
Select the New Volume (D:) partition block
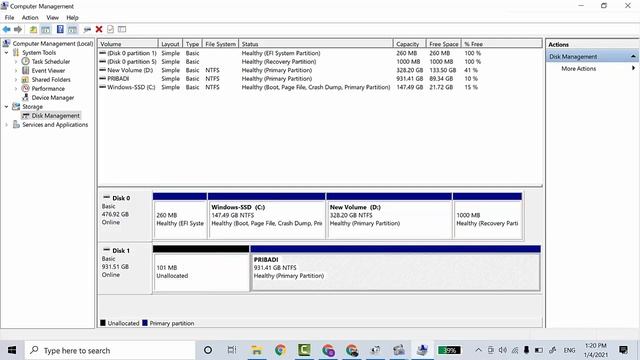[x=389, y=216]
